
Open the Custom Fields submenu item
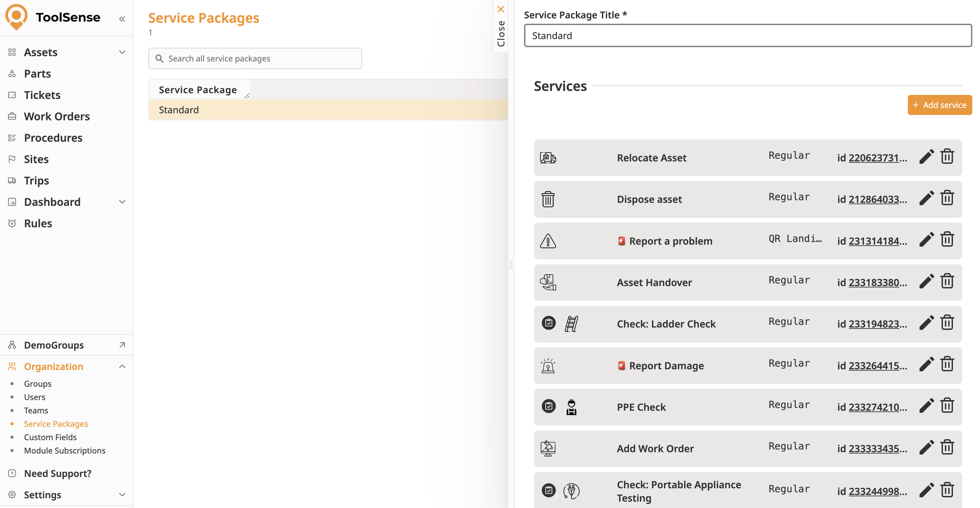coord(50,437)
